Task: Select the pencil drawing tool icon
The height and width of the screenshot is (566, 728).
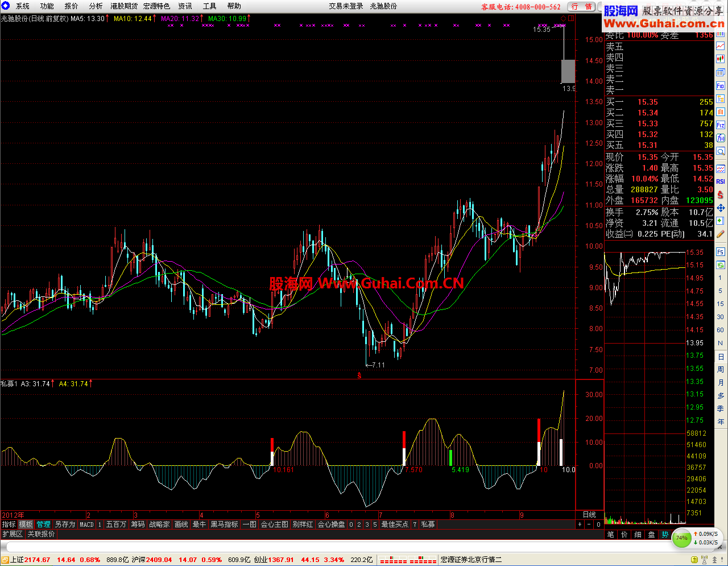Action: (721, 234)
